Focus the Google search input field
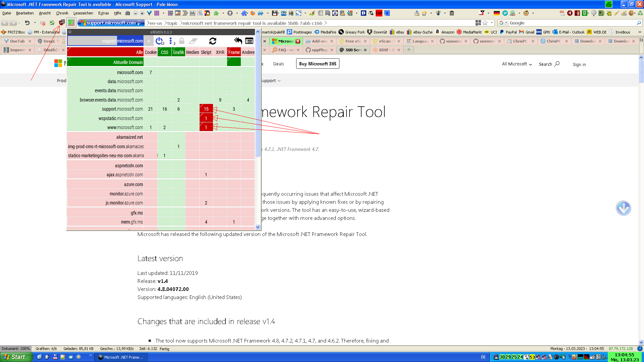 pyautogui.click(x=572, y=23)
